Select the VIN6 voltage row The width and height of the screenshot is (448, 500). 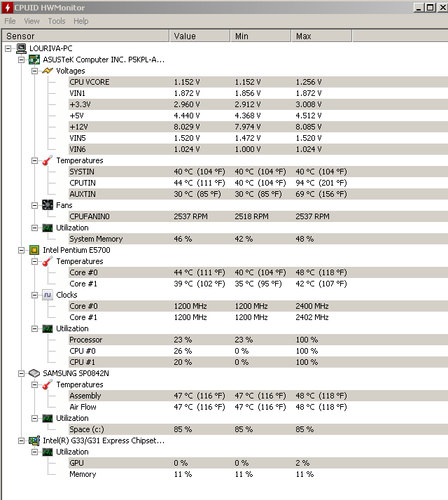tap(258, 149)
